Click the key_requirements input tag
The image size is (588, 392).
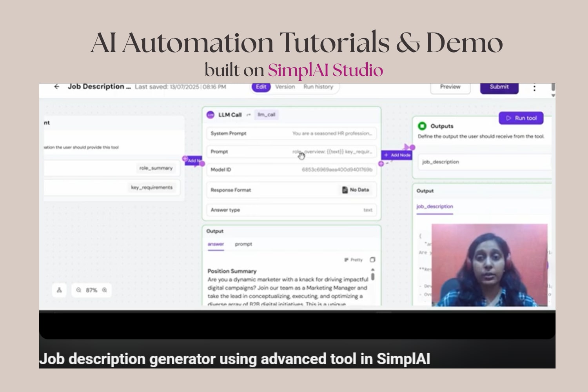tap(152, 187)
